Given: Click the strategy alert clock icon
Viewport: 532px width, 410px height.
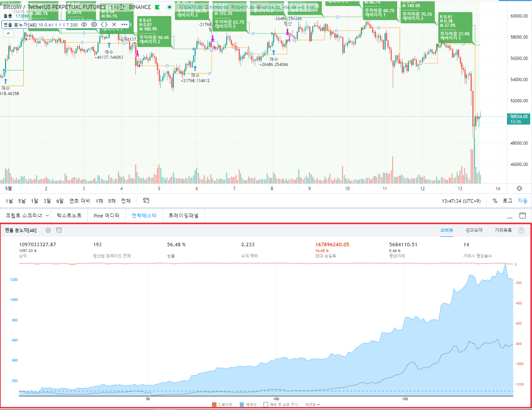Looking at the screenshot, I should (x=59, y=230).
